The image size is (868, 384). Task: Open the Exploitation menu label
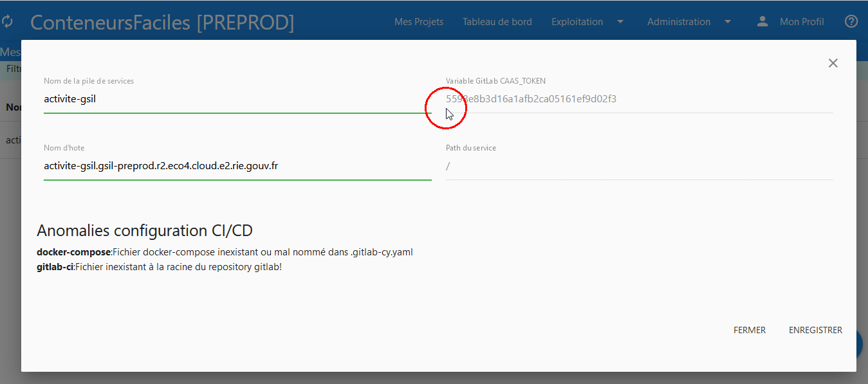pos(577,22)
